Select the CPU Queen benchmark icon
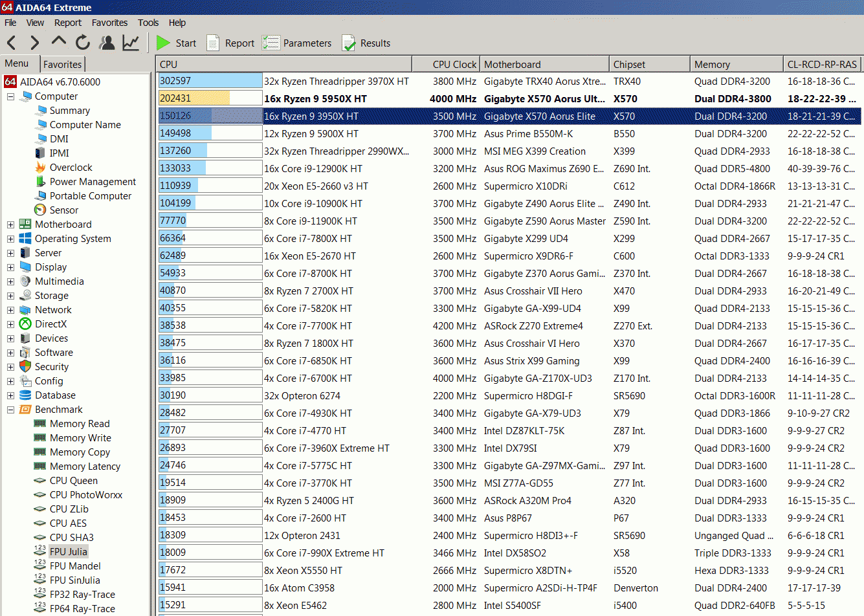 40,481
